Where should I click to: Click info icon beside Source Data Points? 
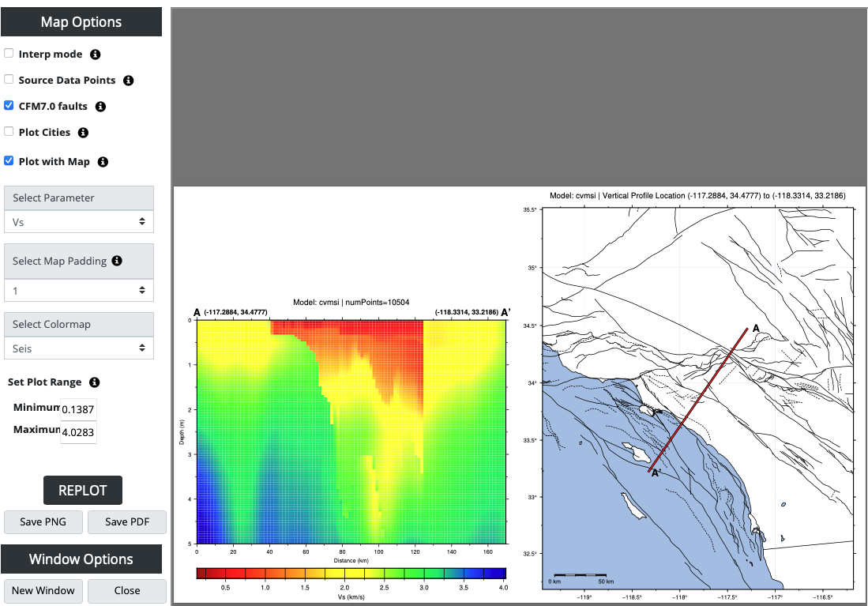pyautogui.click(x=129, y=81)
